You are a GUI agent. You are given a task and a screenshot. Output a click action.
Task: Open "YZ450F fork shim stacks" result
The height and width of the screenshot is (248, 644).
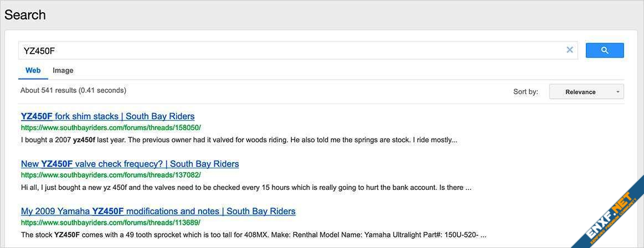click(x=107, y=116)
